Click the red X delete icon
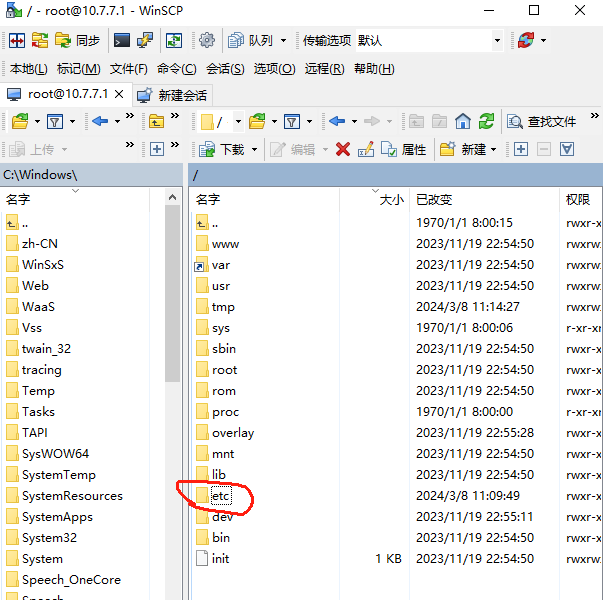Image resolution: width=603 pixels, height=600 pixels. 343,149
